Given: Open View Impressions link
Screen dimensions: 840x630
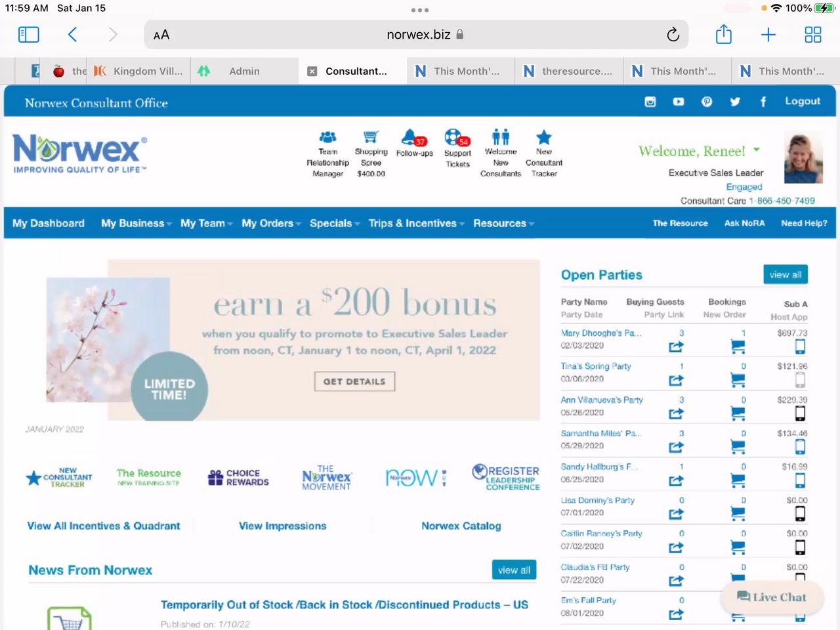Looking at the screenshot, I should pyautogui.click(x=282, y=526).
